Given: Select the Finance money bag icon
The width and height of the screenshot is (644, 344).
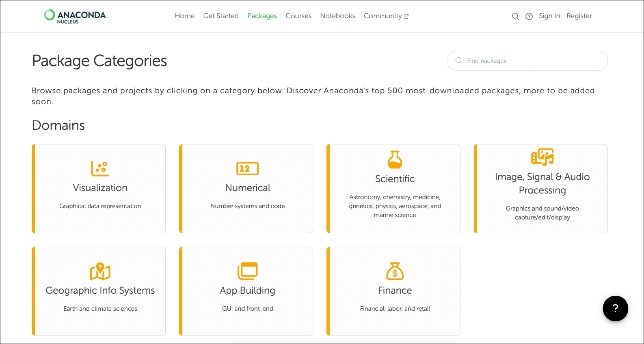Looking at the screenshot, I should [395, 271].
